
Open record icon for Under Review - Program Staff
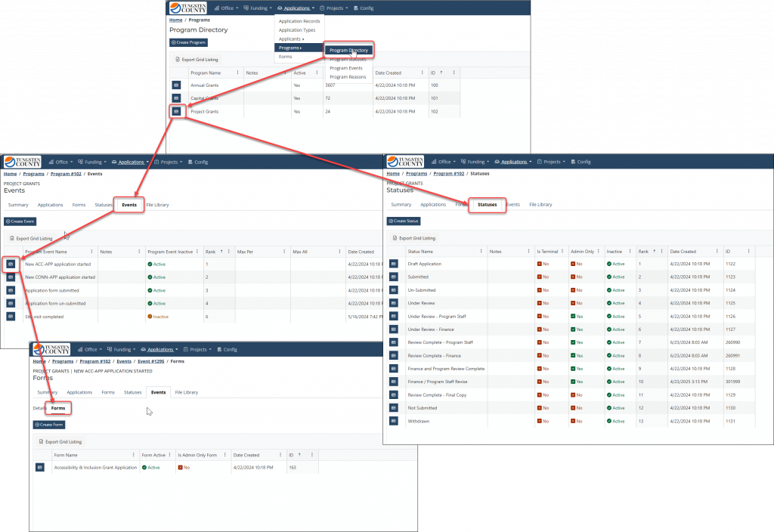click(x=393, y=317)
